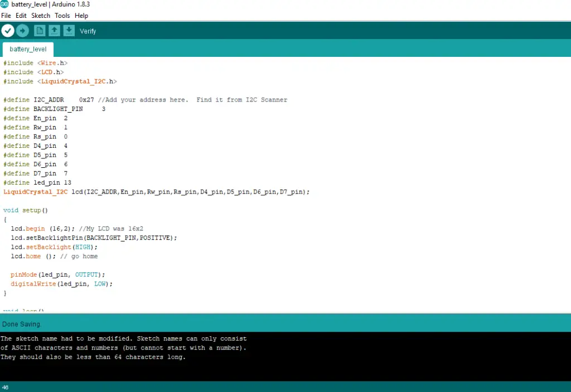Open the Tools menu
571x392 pixels.
(x=62, y=15)
